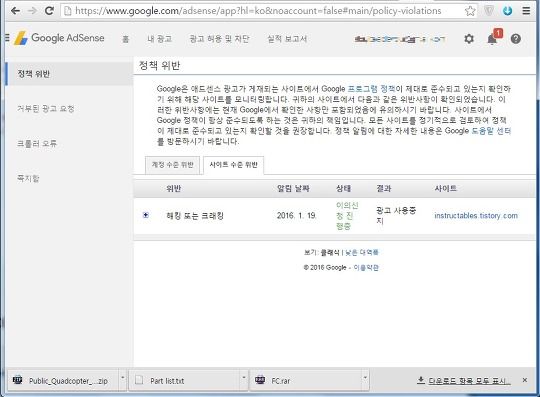540x397 pixels.
Task: Click the page icon in address bar
Action: point(68,11)
